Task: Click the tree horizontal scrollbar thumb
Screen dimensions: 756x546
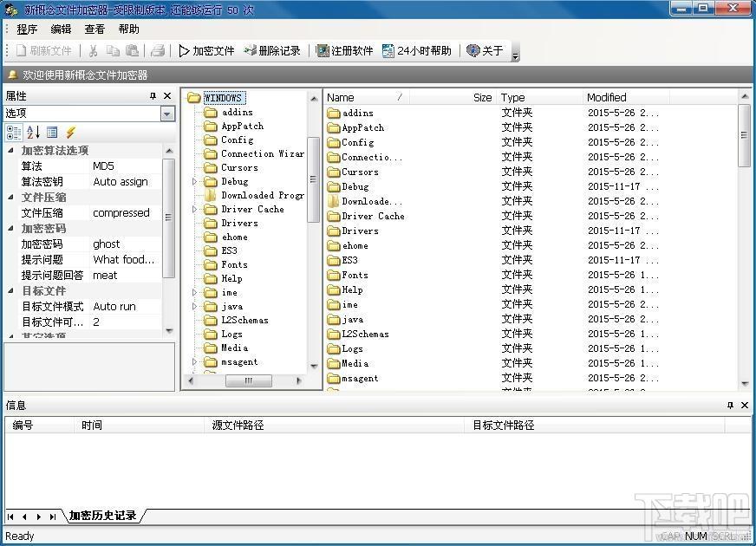Action: (248, 380)
